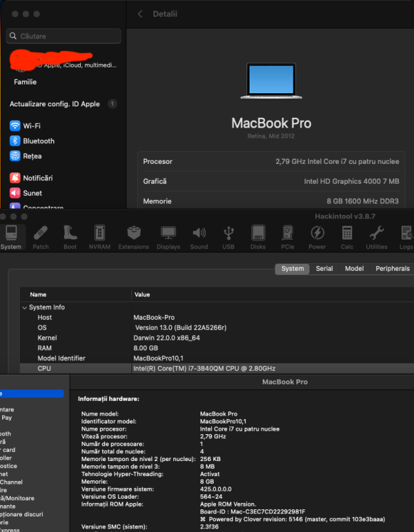This screenshot has width=414, height=532.
Task: Click the Informații hardware heading
Action: (x=109, y=399)
